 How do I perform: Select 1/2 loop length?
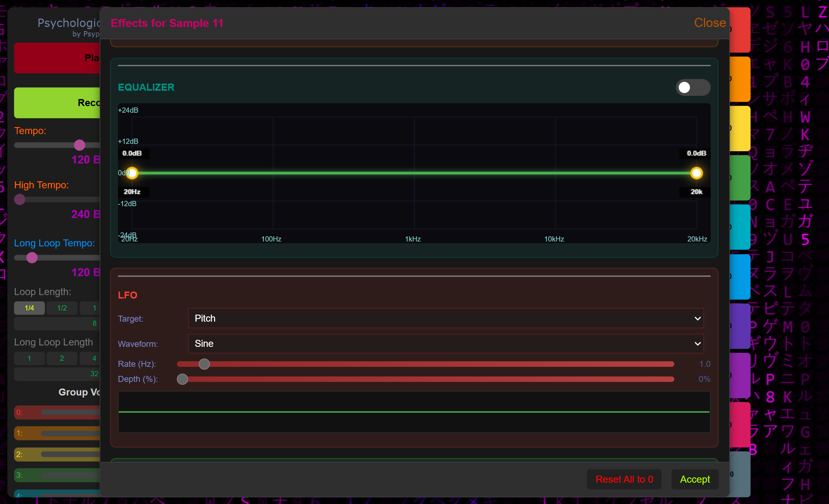click(x=62, y=308)
